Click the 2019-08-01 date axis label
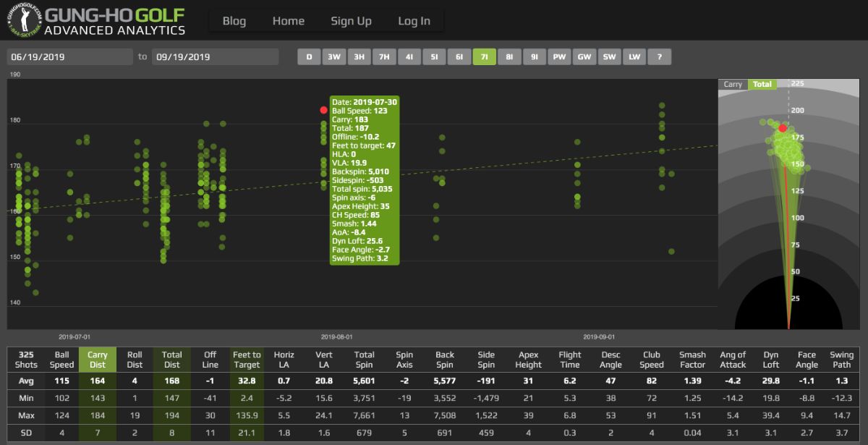 click(337, 336)
